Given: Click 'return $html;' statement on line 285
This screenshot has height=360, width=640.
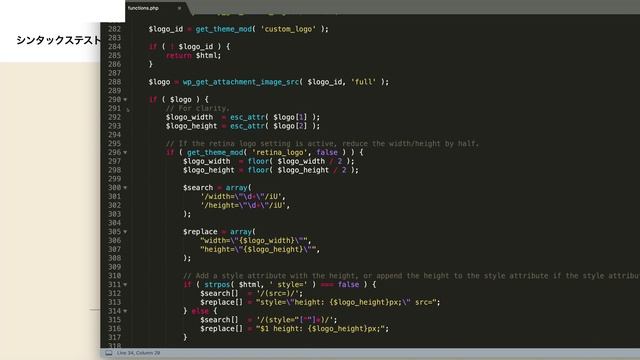Looking at the screenshot, I should pyautogui.click(x=193, y=56).
